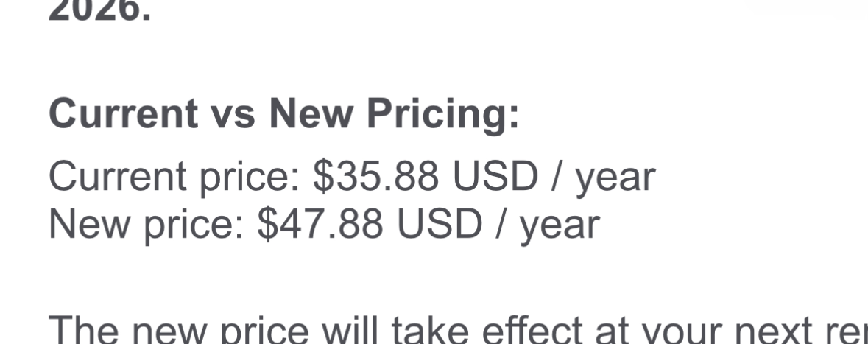Click the word "Pricing:" in the heading
The image size is (868, 344).
tap(443, 114)
